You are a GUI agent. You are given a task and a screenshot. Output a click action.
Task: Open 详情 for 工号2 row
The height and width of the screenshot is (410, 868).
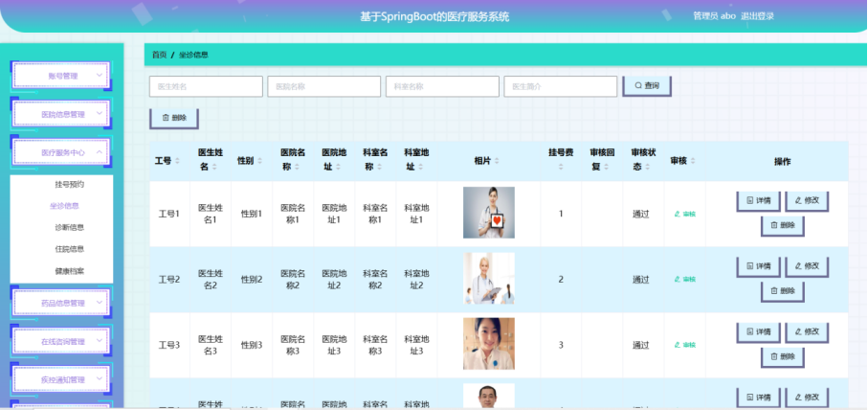[x=758, y=266]
